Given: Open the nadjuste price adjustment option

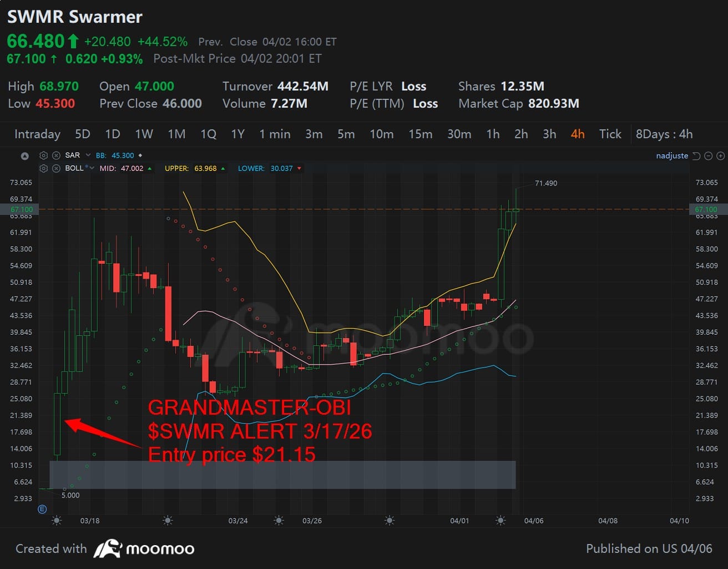Looking at the screenshot, I should coord(672,155).
